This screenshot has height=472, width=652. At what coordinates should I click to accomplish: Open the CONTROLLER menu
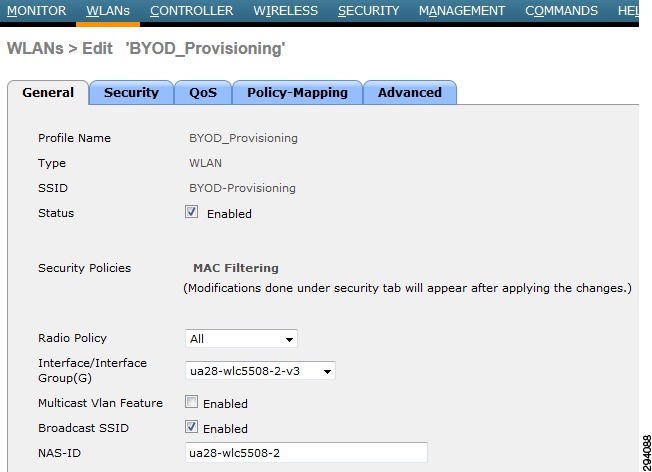tap(192, 10)
